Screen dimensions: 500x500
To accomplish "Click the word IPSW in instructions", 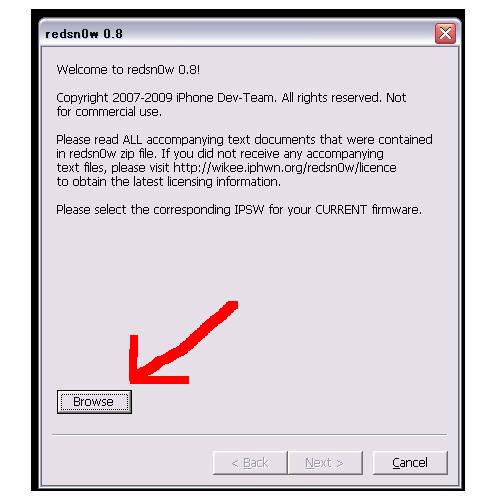I will tap(249, 210).
